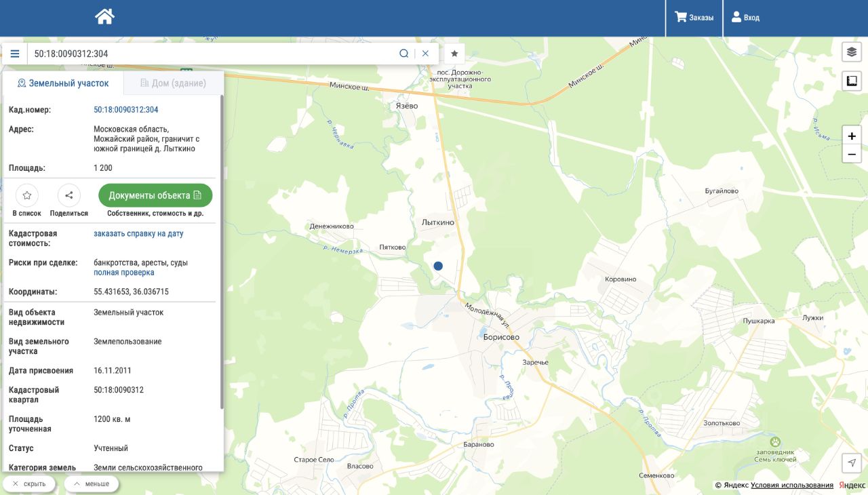Open the заказать справку на дату link
The image size is (868, 495).
[138, 233]
